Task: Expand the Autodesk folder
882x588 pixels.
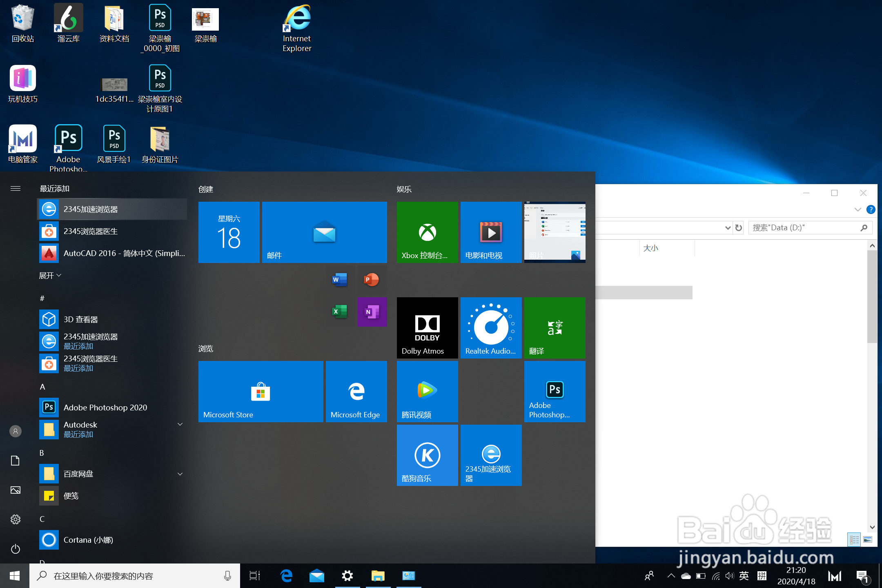Action: pos(112,430)
